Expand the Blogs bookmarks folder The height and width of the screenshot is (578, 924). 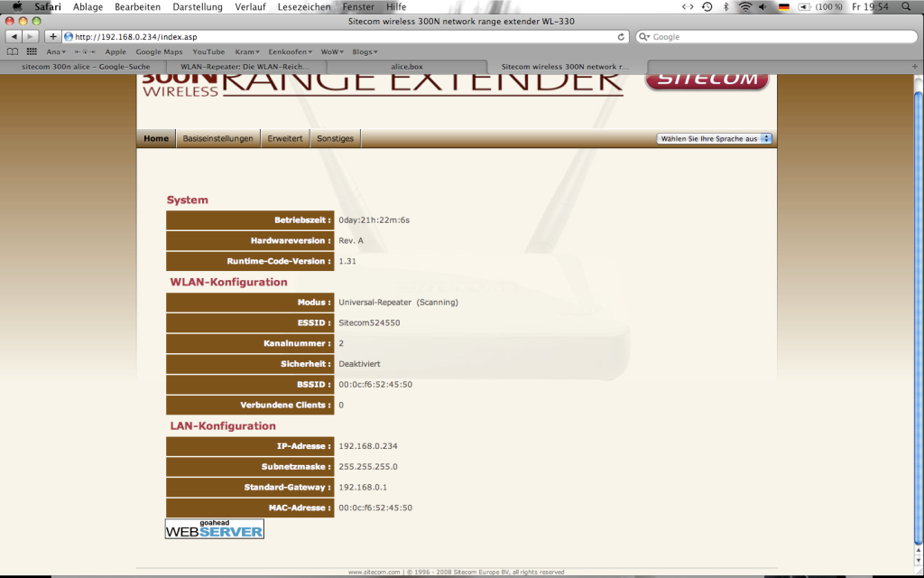(365, 51)
